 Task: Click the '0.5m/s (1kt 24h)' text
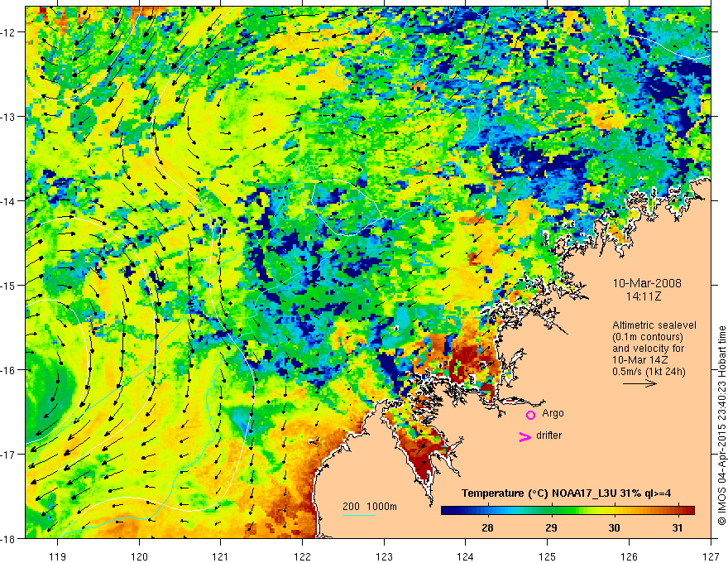(649, 372)
